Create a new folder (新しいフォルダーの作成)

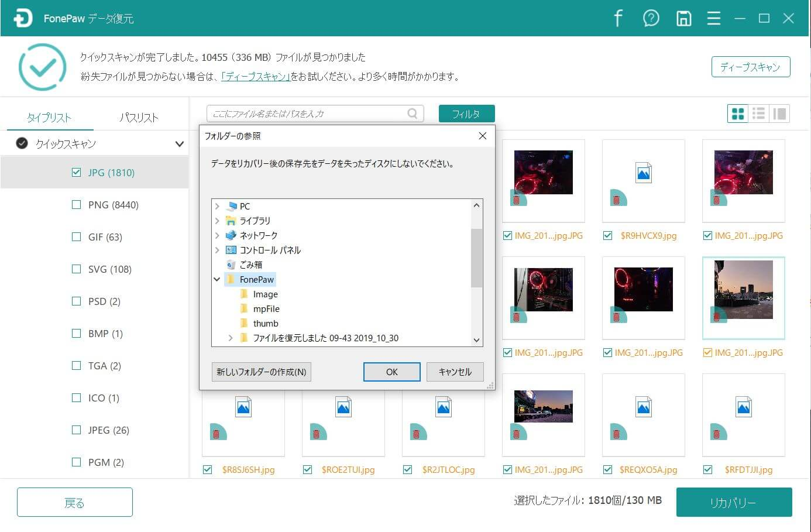coord(261,372)
